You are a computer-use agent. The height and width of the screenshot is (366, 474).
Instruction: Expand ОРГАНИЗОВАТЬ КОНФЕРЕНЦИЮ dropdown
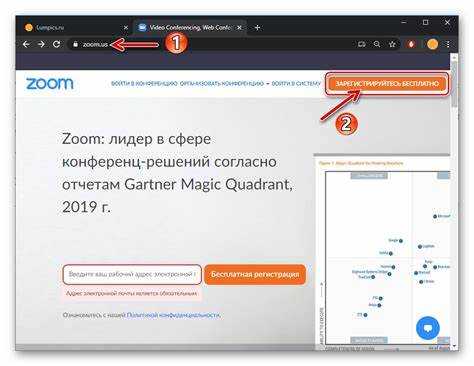pos(224,84)
